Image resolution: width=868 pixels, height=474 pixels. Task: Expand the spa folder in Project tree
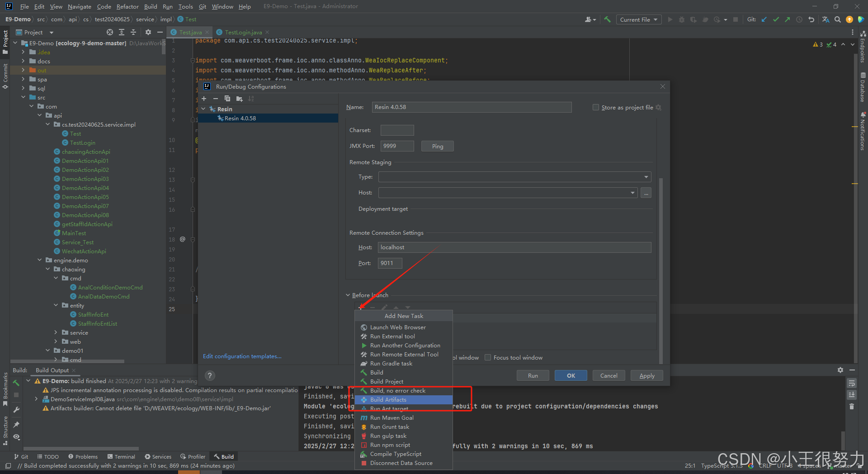pos(24,79)
